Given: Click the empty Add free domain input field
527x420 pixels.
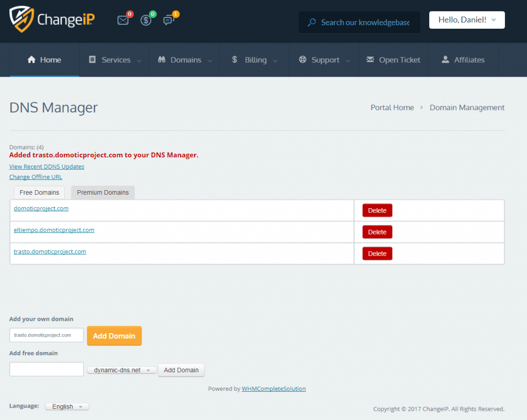Looking at the screenshot, I should (x=46, y=369).
